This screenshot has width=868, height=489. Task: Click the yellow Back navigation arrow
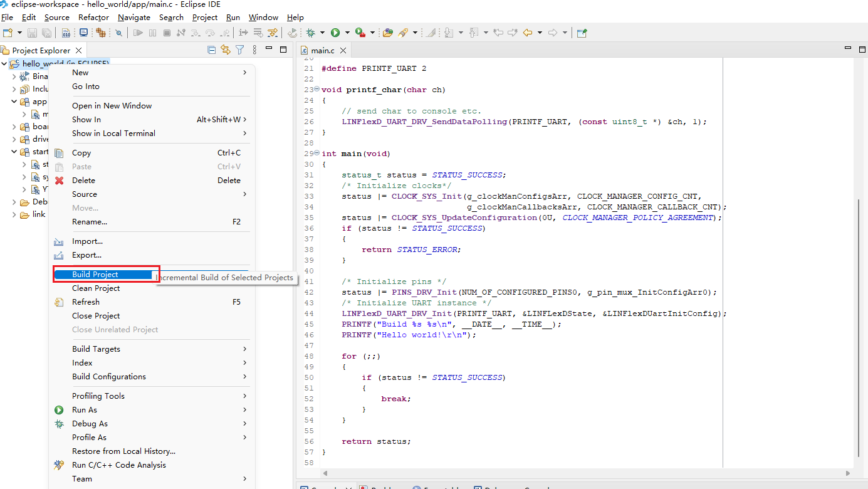pyautogui.click(x=528, y=33)
